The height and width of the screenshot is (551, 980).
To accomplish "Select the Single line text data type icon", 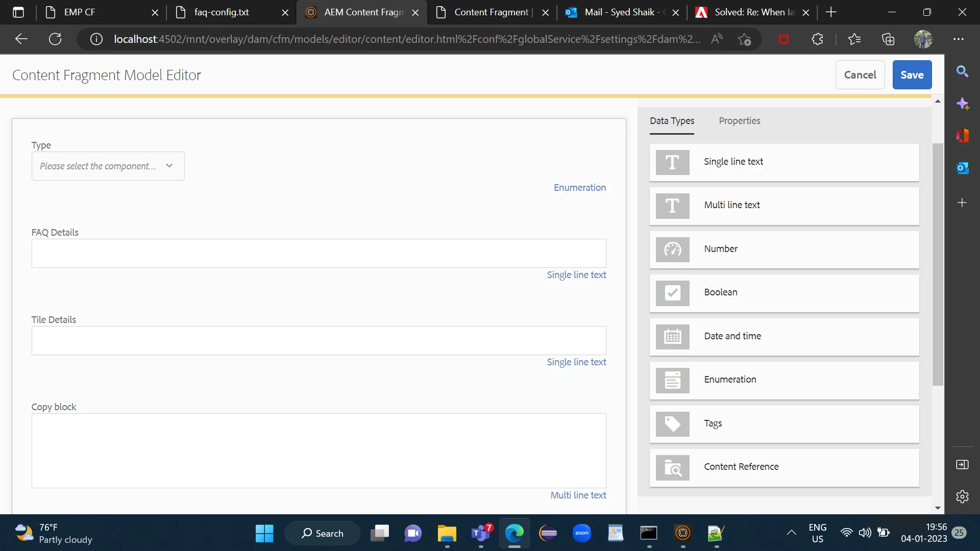I will click(672, 162).
